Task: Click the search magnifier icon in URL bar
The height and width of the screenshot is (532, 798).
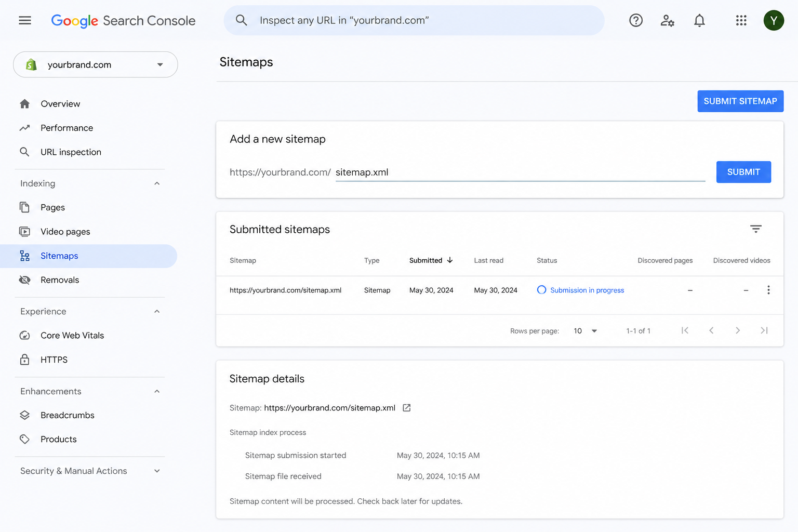Action: pos(241,20)
